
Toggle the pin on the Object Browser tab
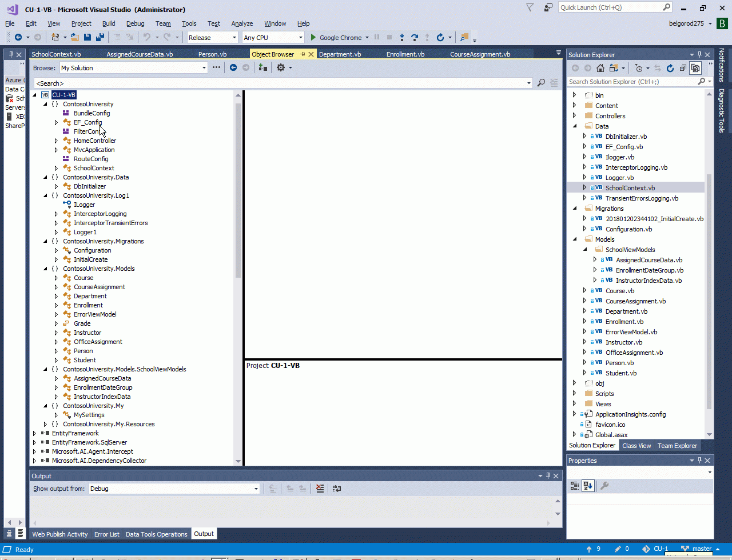[x=303, y=54]
